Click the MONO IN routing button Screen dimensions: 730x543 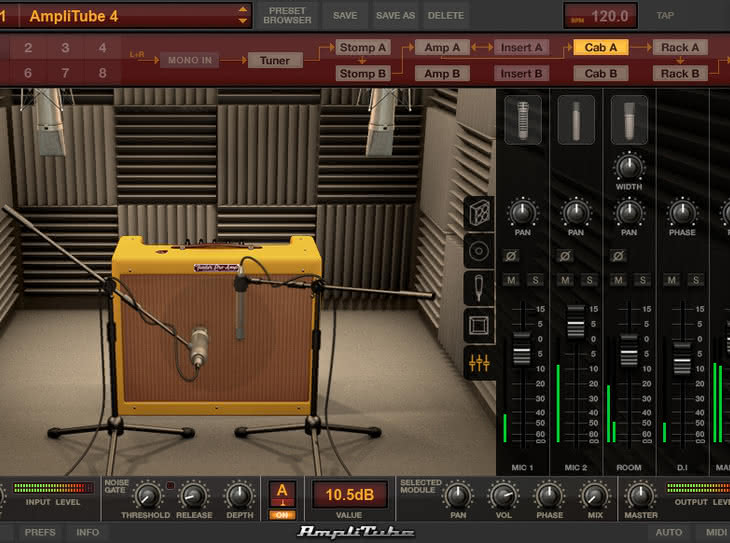[x=189, y=60]
